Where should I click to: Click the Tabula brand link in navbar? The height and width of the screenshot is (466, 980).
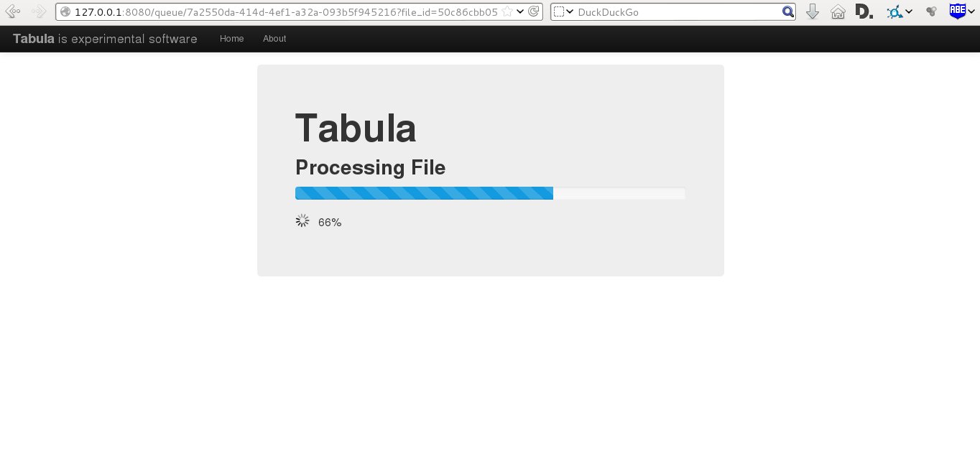tap(34, 39)
